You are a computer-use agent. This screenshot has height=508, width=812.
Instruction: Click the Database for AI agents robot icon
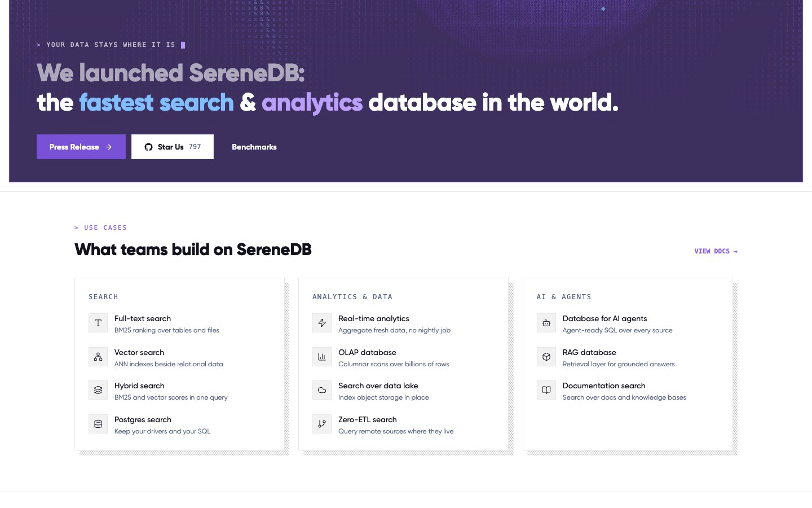[546, 323]
